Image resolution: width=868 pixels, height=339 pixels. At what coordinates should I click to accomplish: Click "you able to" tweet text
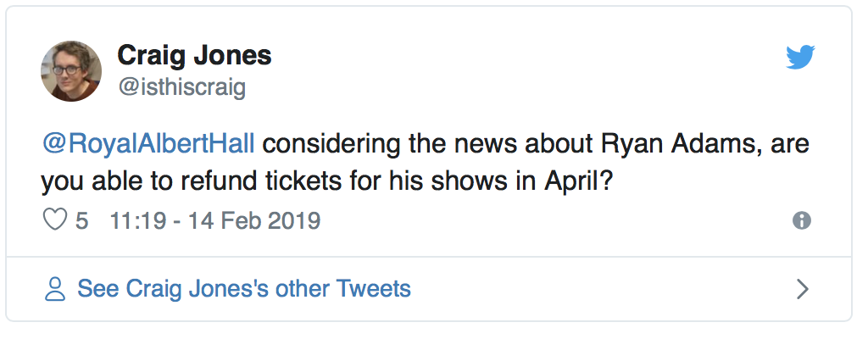(106, 181)
